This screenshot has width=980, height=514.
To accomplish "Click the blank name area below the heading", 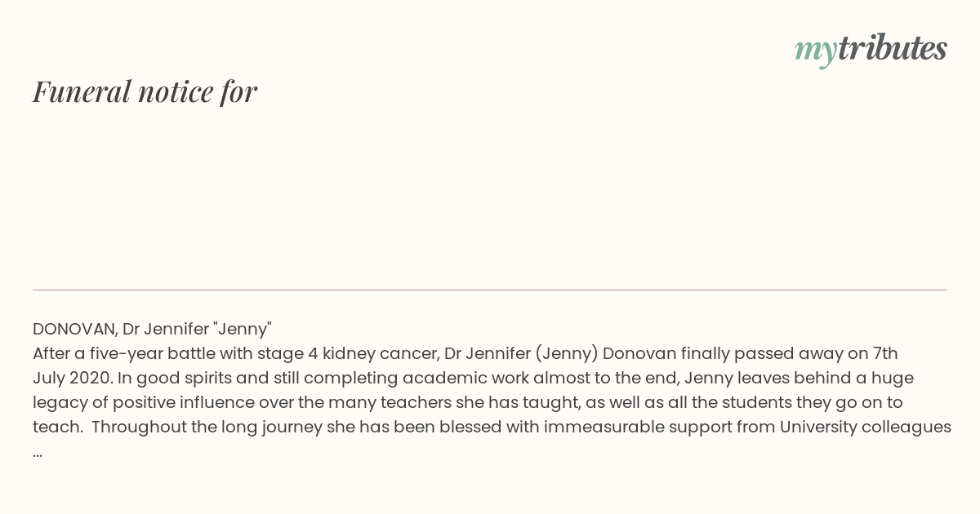I will (490, 196).
